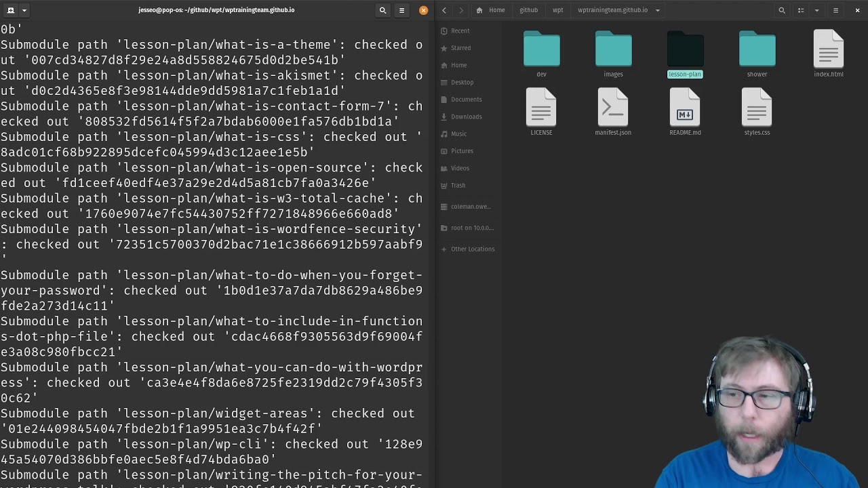Open Recent in the sidebar
Screen dimensions: 868x488
tap(460, 30)
